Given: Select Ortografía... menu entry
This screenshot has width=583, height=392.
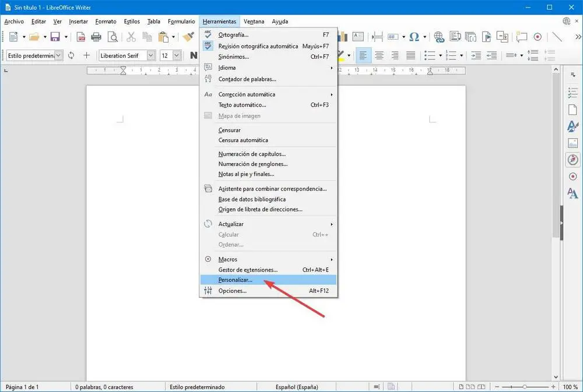Looking at the screenshot, I should 268,34.
